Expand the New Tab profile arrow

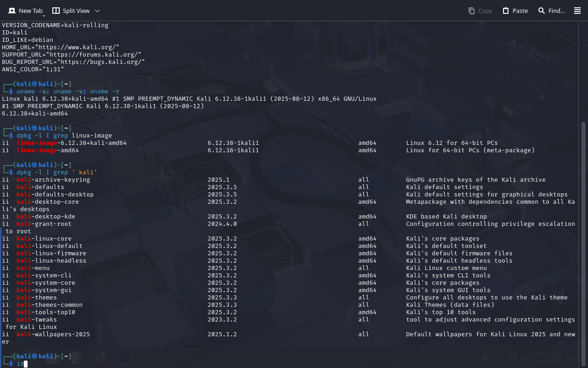44,16
